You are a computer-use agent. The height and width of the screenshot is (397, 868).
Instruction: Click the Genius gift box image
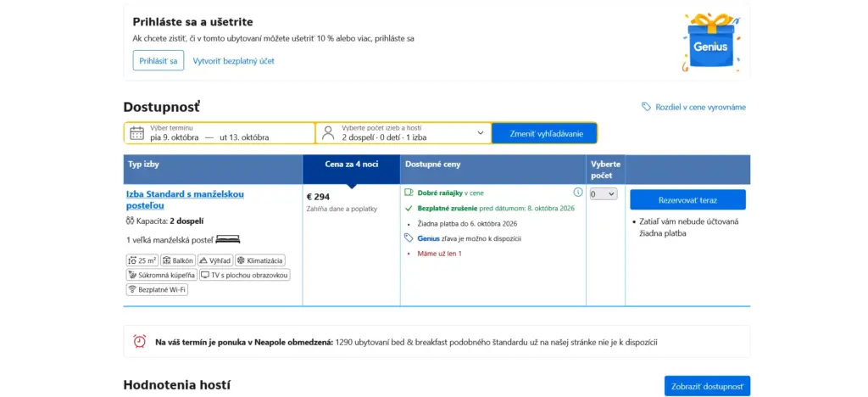coord(709,42)
